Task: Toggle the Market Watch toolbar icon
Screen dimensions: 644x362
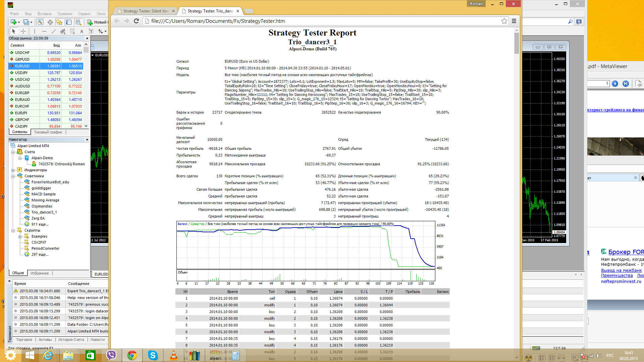Action: pyautogui.click(x=41, y=22)
